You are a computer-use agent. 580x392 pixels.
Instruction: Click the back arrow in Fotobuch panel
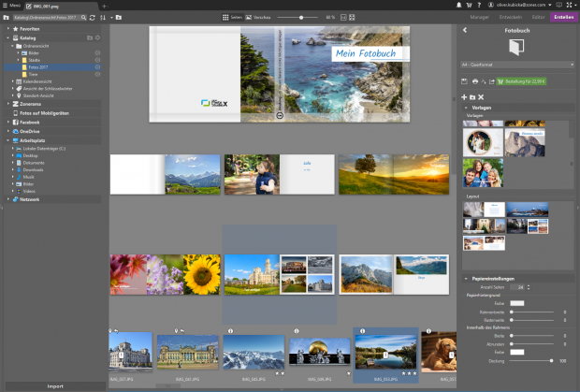click(466, 30)
